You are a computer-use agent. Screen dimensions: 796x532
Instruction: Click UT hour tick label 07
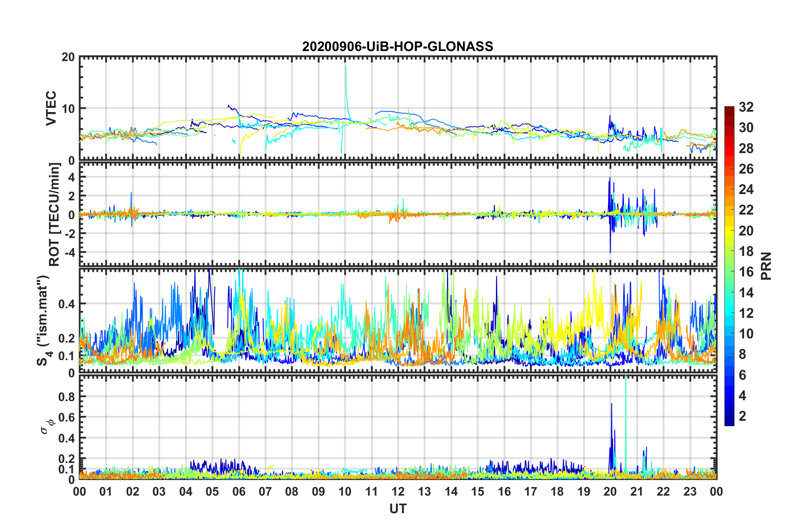(x=265, y=491)
